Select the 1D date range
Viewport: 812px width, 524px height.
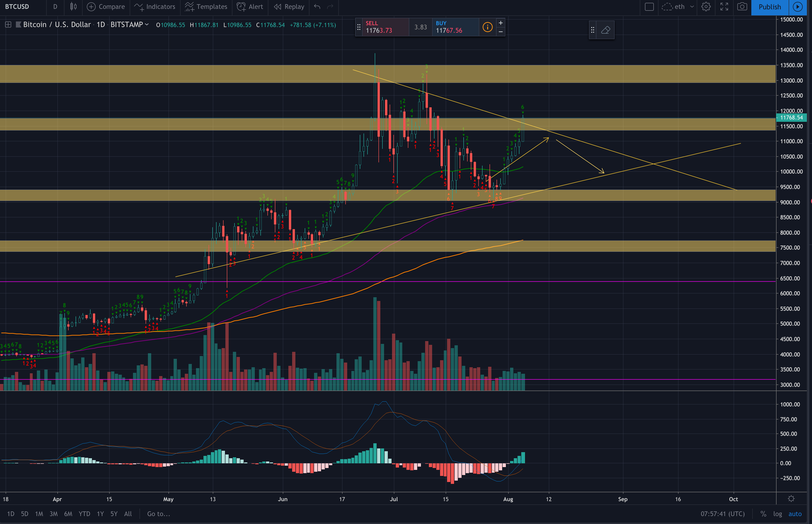[10, 514]
